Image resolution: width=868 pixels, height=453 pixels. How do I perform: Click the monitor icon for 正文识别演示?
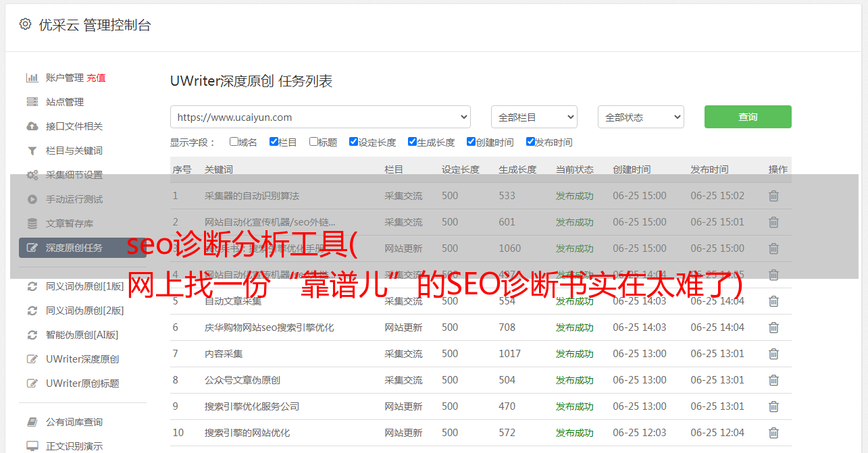point(32,446)
